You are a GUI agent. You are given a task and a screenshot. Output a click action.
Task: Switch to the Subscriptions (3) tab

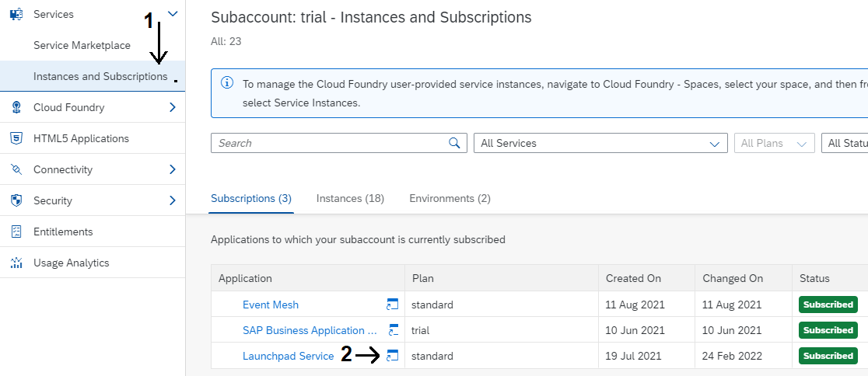[x=251, y=199]
